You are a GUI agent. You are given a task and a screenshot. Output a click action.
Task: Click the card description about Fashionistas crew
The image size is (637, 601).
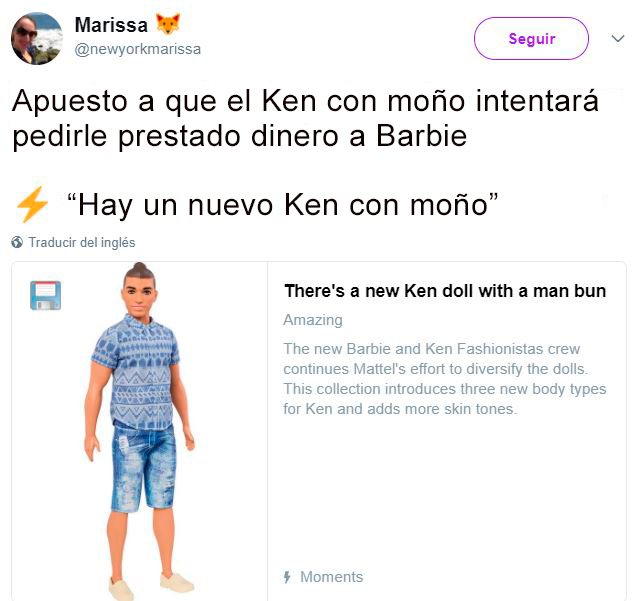point(445,379)
